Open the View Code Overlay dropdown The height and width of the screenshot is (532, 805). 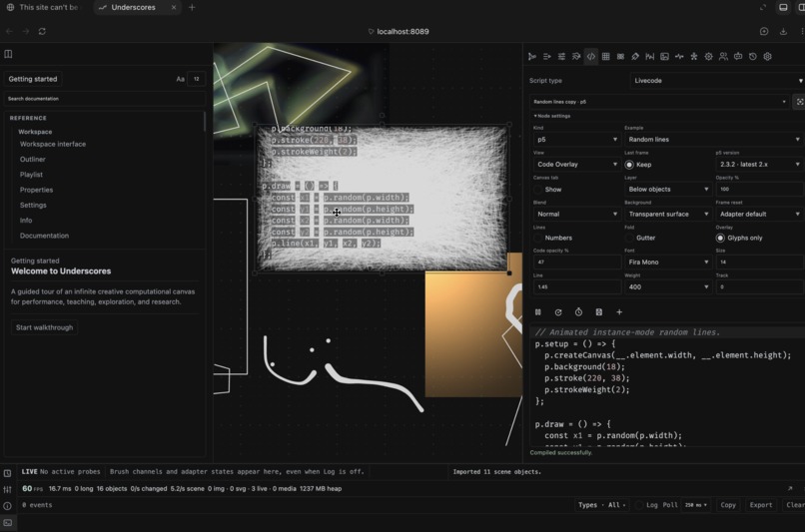coord(577,164)
